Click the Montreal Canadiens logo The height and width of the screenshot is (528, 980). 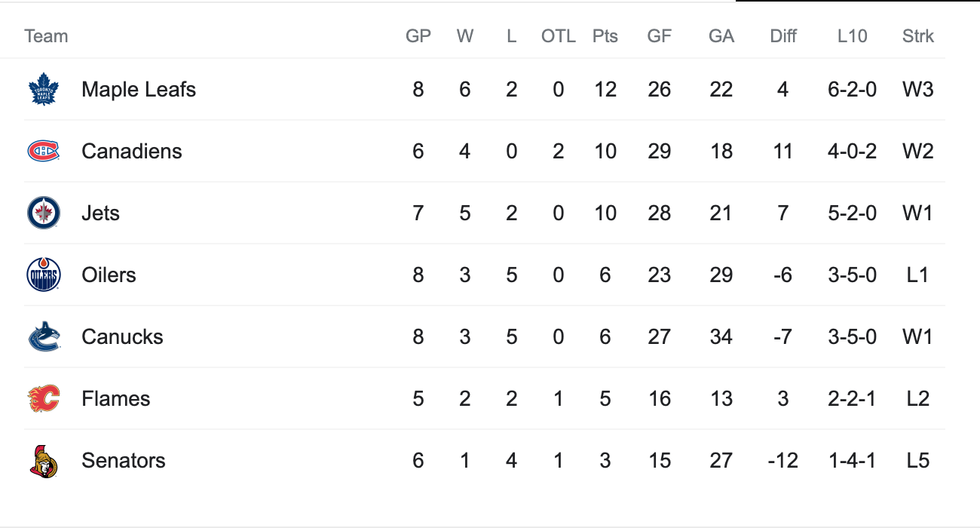coord(43,151)
